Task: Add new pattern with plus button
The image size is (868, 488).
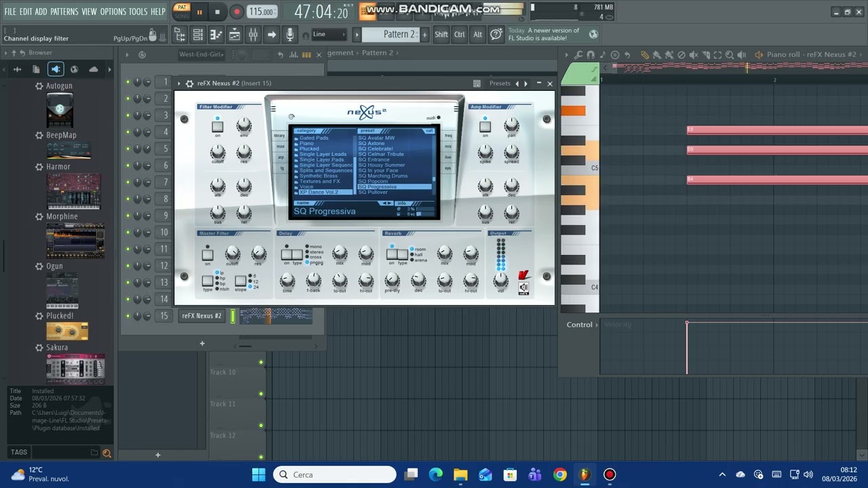Action: pyautogui.click(x=425, y=34)
